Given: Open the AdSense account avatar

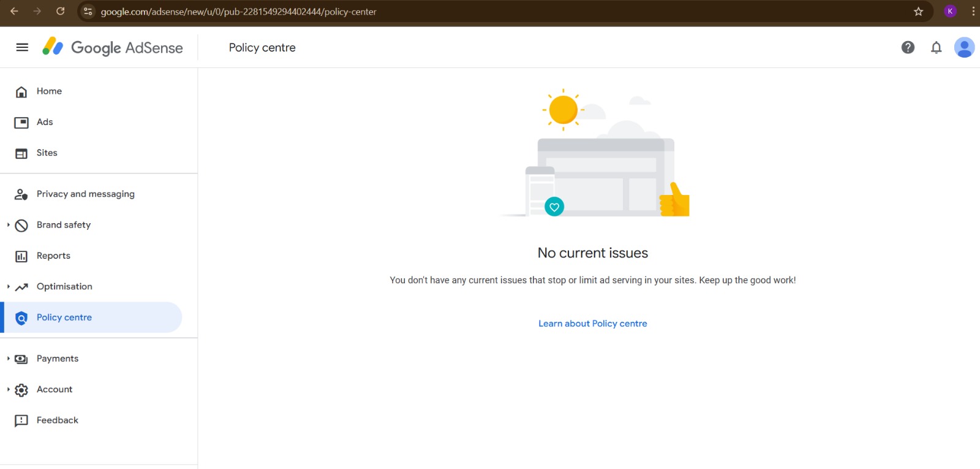Looking at the screenshot, I should pyautogui.click(x=964, y=47).
